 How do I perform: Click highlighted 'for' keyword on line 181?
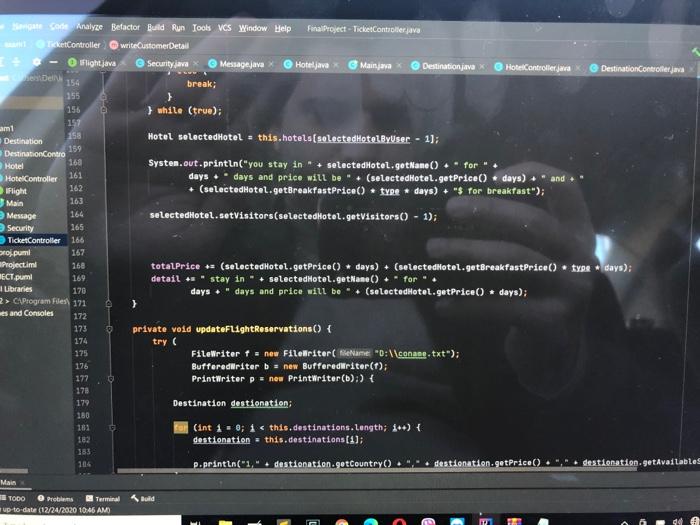click(181, 428)
